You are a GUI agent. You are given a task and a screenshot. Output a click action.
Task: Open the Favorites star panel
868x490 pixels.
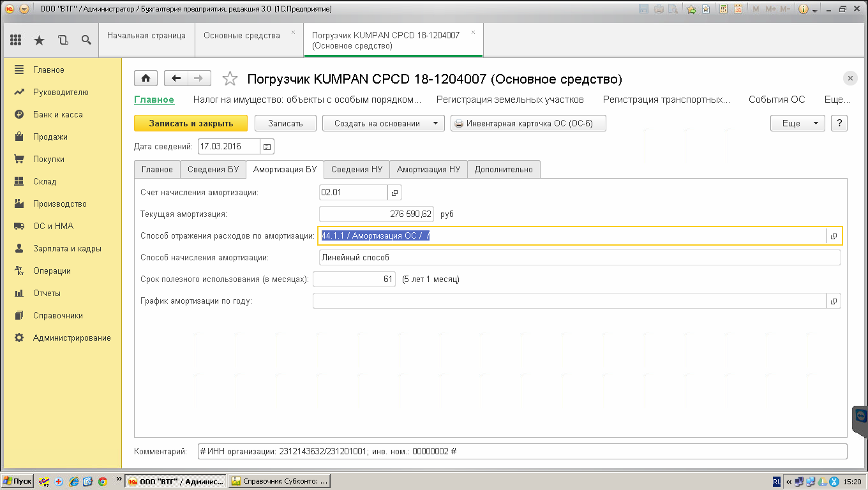pos(39,40)
